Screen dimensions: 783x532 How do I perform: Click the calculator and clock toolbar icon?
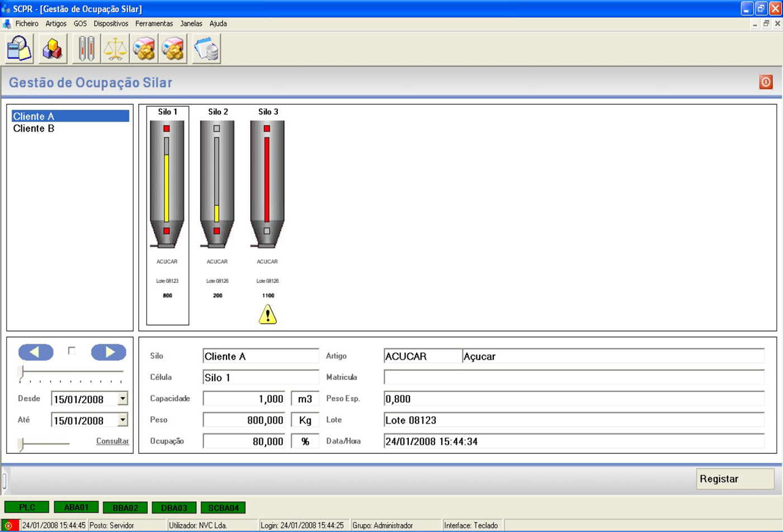pos(19,49)
